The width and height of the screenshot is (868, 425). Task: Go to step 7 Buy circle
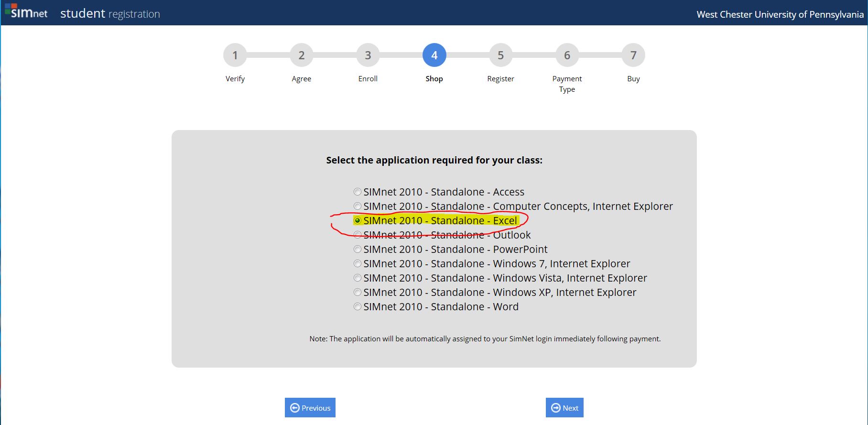[633, 55]
